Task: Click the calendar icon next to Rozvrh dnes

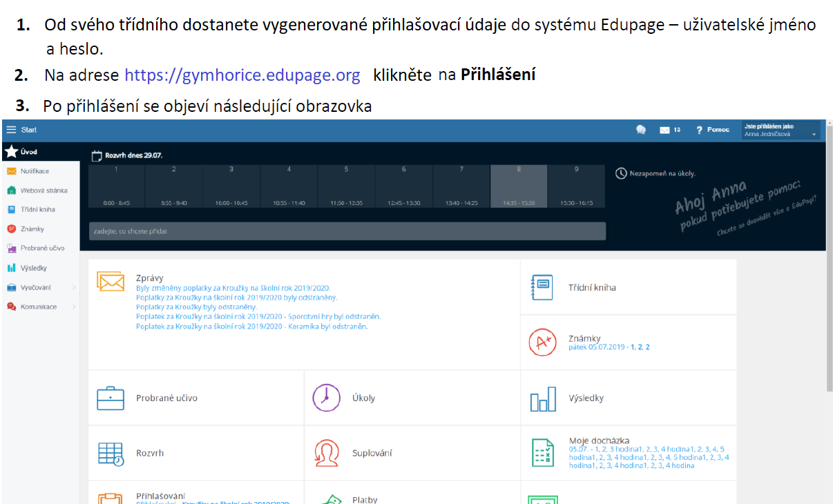Action: 97,156
